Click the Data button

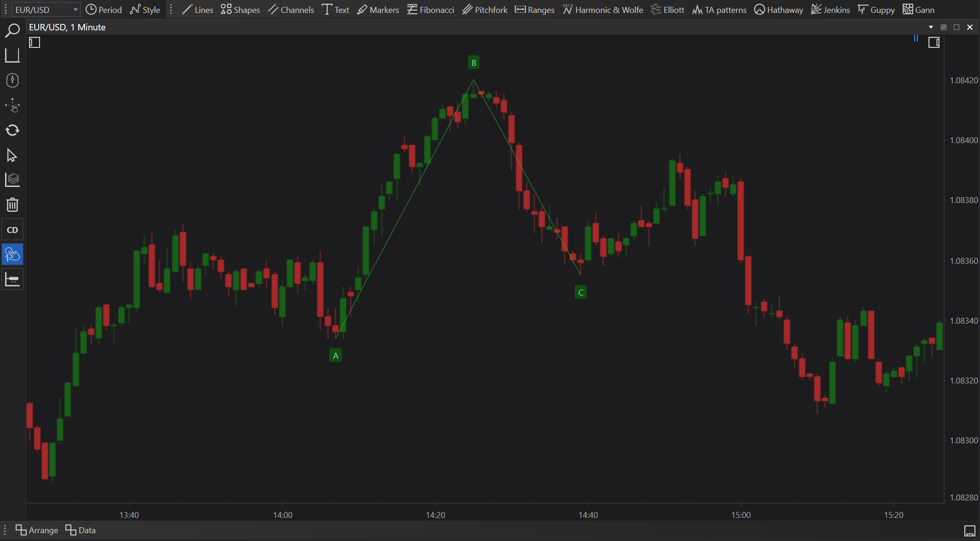click(x=81, y=530)
